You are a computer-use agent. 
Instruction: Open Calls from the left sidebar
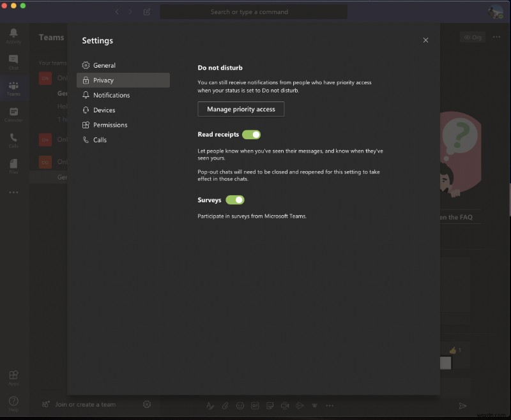(x=13, y=140)
